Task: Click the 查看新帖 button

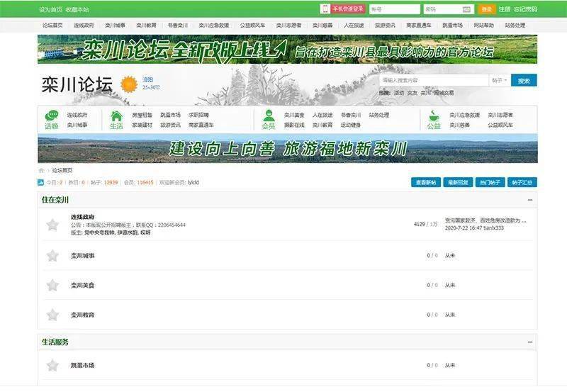Action: (x=426, y=183)
